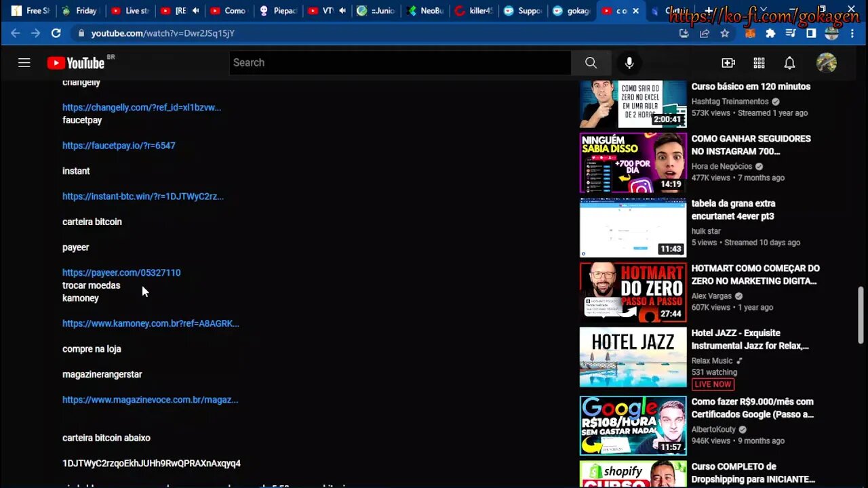Click the address bar URL
This screenshot has width=868, height=488.
point(163,33)
